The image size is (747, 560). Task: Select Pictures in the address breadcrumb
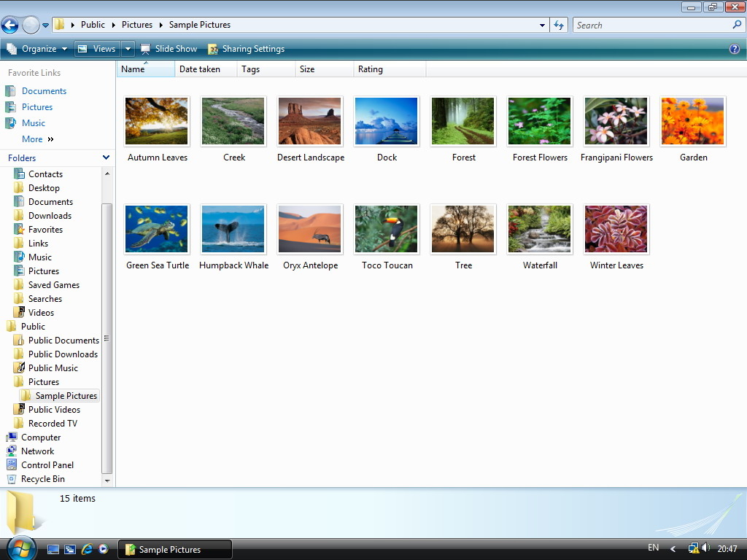137,25
